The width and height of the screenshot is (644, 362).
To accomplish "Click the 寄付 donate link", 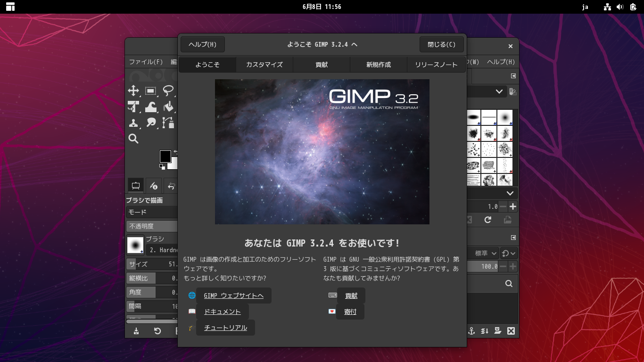I will click(350, 312).
